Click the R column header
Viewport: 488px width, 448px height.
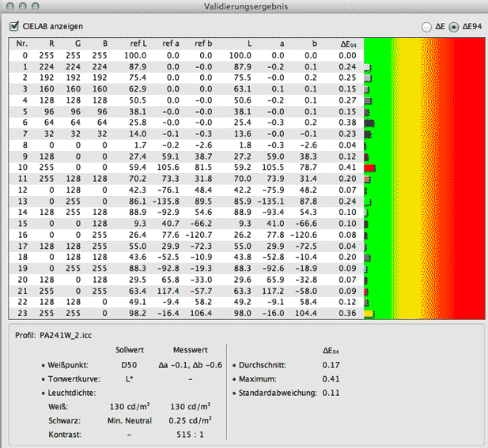click(51, 44)
